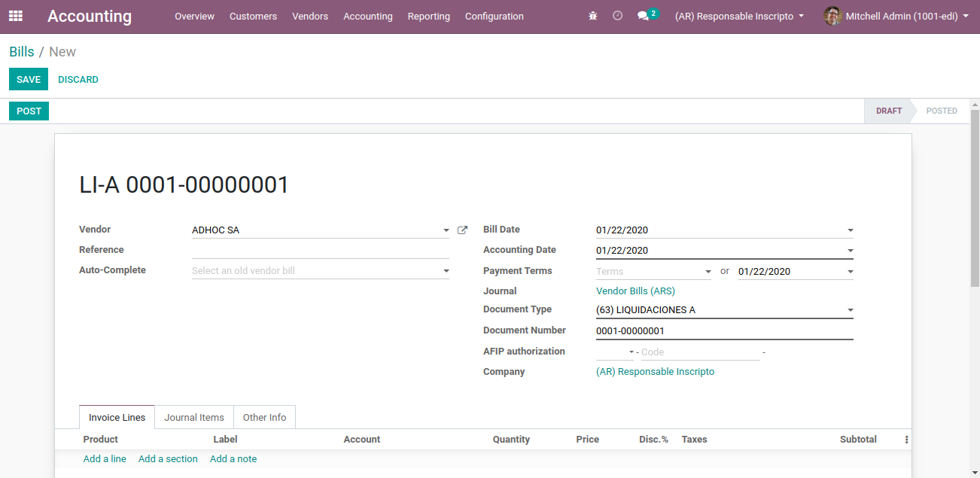Sort by Taxes column header

694,440
